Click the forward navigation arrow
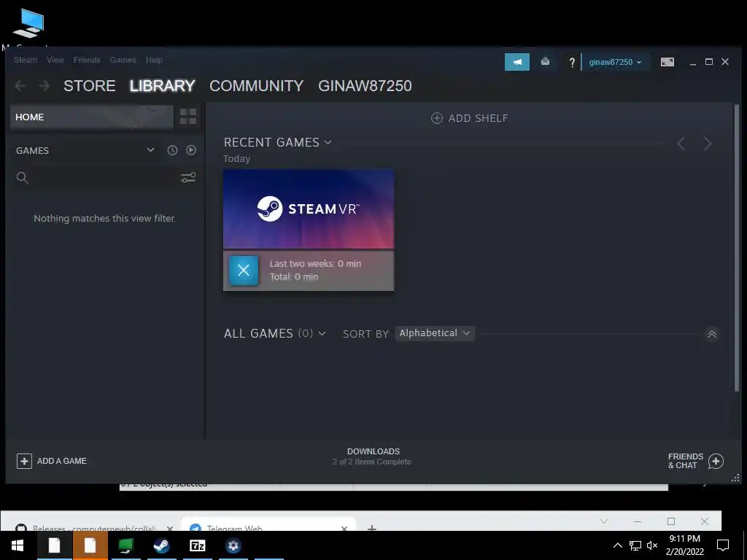 click(x=44, y=86)
